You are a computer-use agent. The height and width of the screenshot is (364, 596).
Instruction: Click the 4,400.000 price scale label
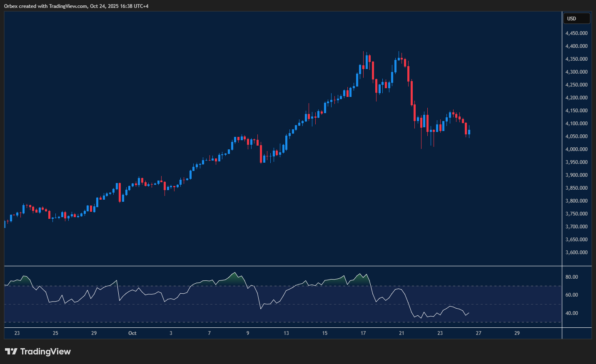pyautogui.click(x=576, y=46)
